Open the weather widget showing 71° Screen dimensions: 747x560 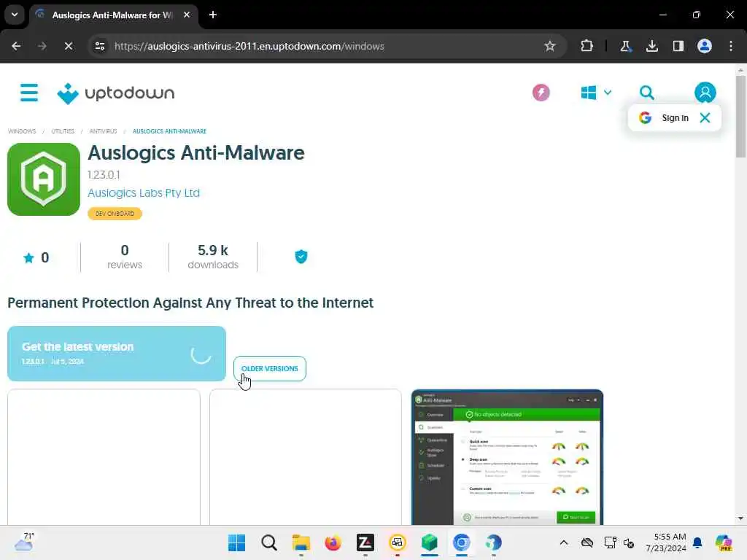(24, 542)
